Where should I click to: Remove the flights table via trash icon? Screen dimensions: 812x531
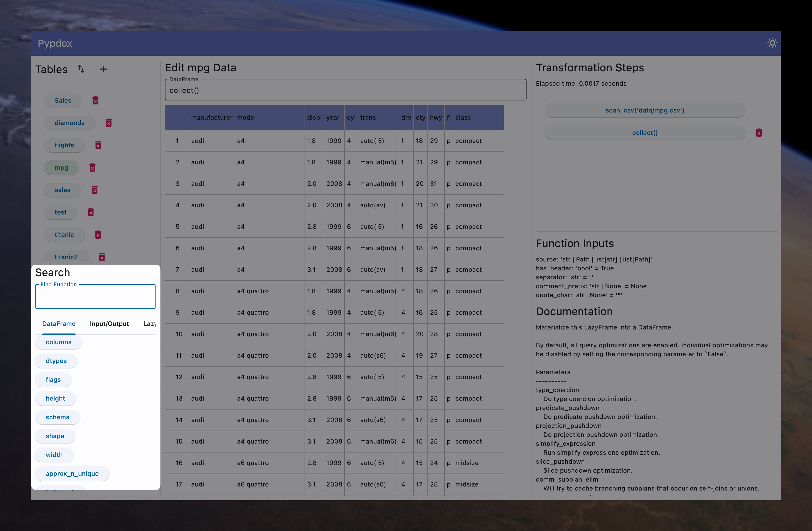(98, 145)
